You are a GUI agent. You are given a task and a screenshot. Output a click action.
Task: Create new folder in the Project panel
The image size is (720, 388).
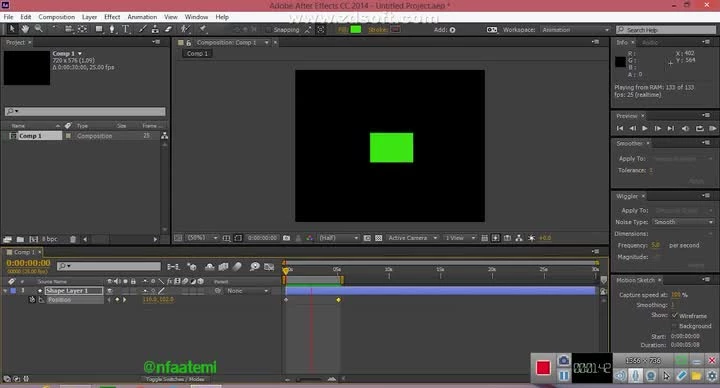click(x=20, y=239)
